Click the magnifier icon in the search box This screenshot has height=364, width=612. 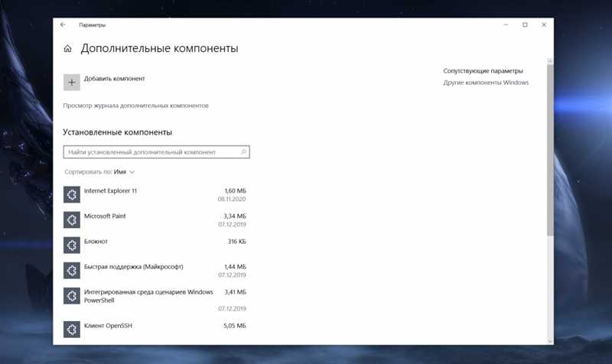click(243, 151)
